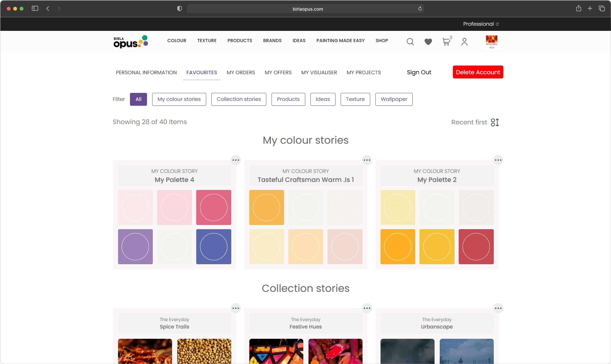Select the Products filter chip
Viewport: 611px width, 364px height.
coord(288,99)
